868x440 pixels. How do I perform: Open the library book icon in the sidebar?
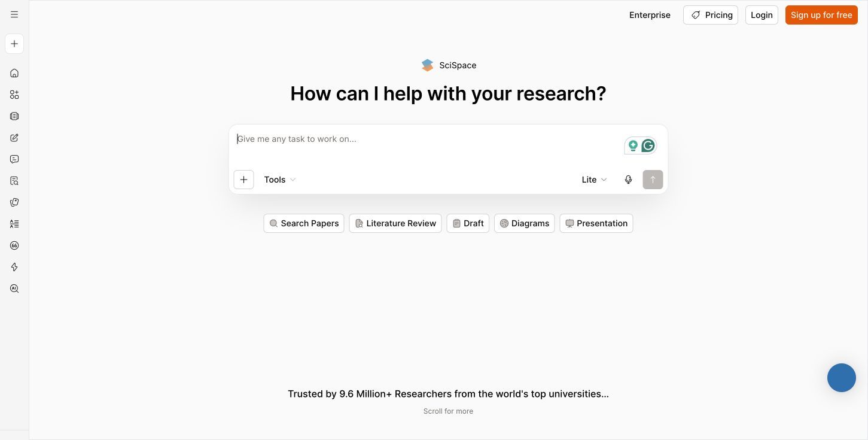(x=14, y=116)
